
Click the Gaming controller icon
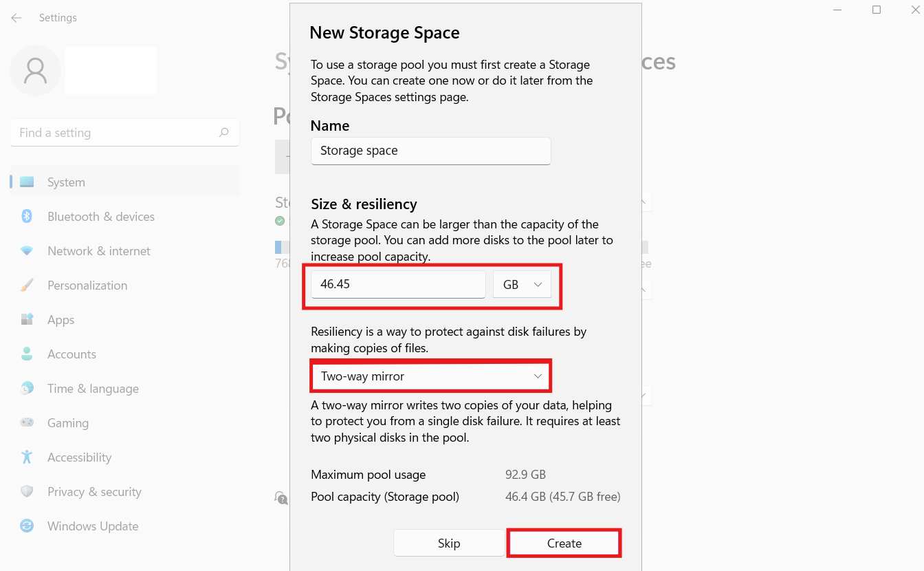[27, 423]
